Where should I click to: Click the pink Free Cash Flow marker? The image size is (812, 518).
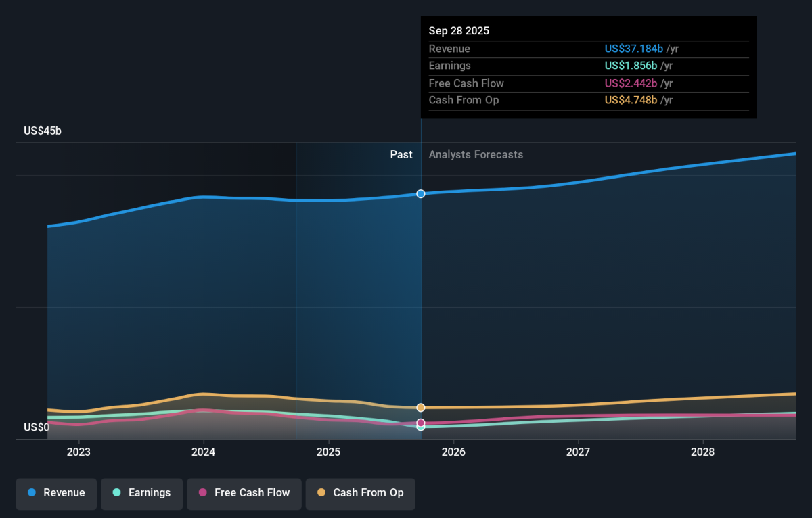tap(421, 423)
